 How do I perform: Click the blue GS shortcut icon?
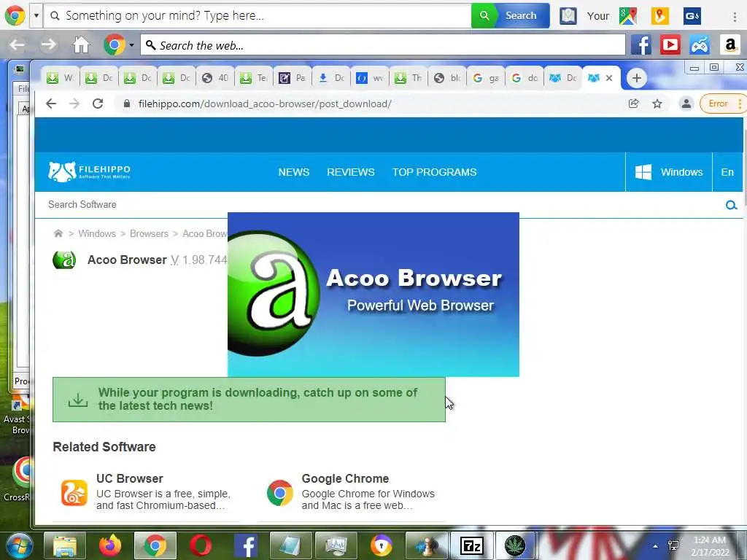click(x=692, y=16)
